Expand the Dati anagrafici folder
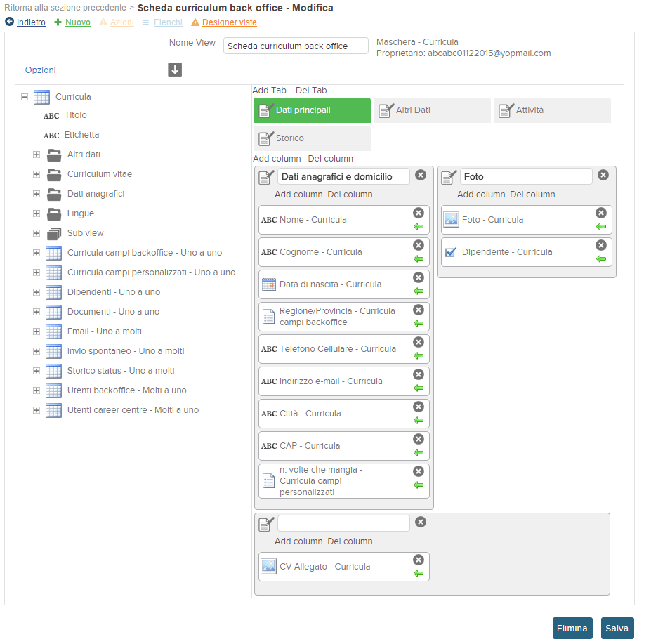The width and height of the screenshot is (651, 644). 37,194
